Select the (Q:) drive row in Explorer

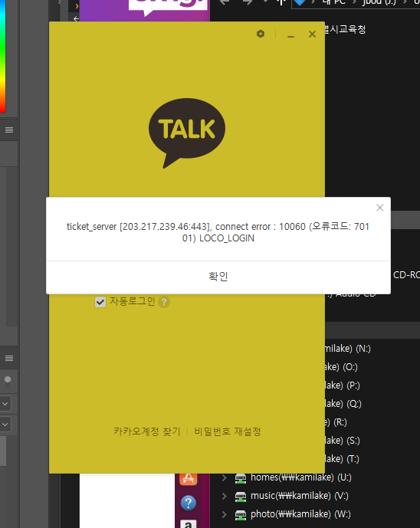click(x=343, y=404)
